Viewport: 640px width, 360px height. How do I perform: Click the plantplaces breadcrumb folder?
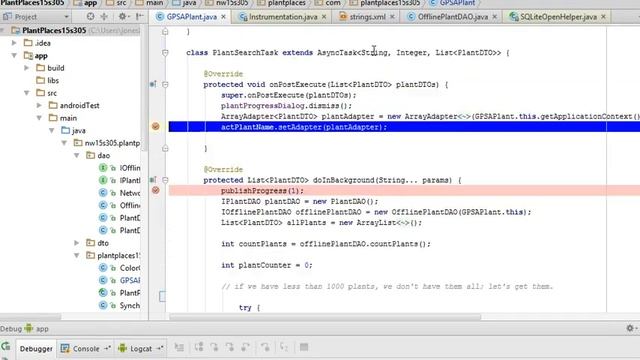click(x=282, y=3)
